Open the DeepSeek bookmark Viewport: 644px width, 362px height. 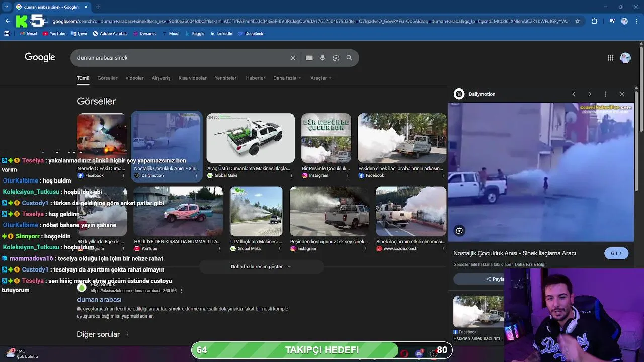pyautogui.click(x=251, y=34)
